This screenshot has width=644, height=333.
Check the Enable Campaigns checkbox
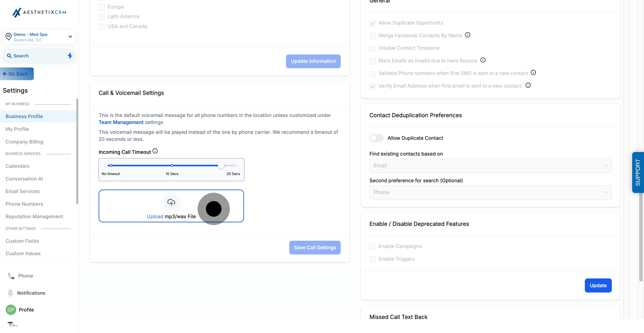click(372, 247)
